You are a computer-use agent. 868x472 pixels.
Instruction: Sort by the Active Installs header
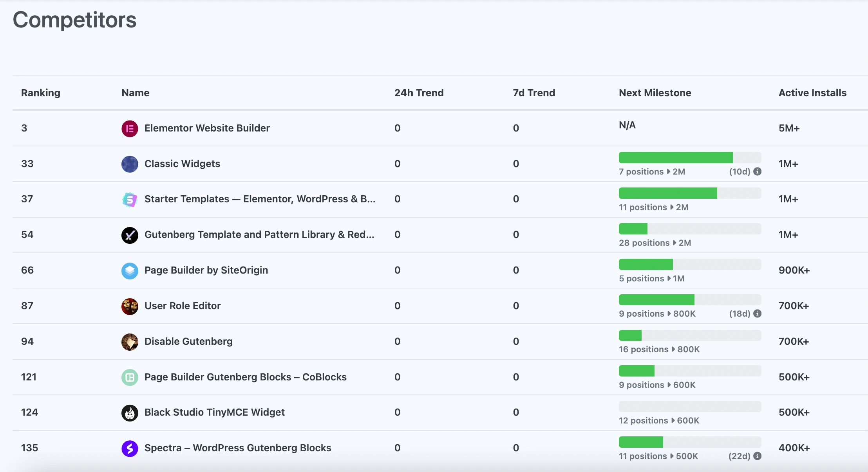click(x=812, y=93)
